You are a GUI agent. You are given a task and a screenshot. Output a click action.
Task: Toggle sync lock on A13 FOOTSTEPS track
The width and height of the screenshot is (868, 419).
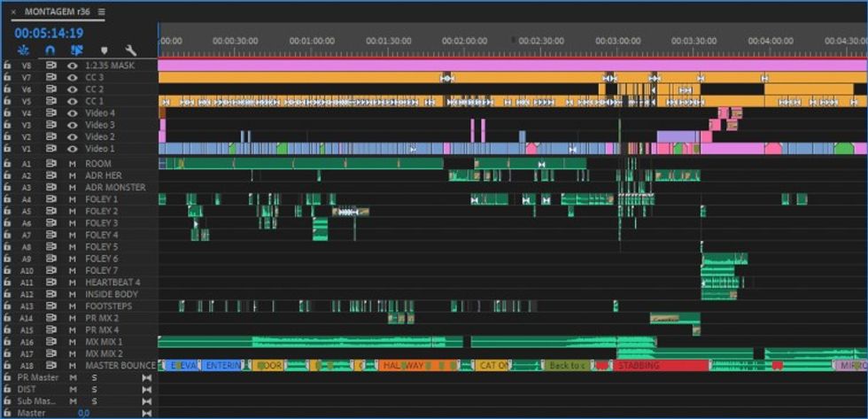click(51, 306)
